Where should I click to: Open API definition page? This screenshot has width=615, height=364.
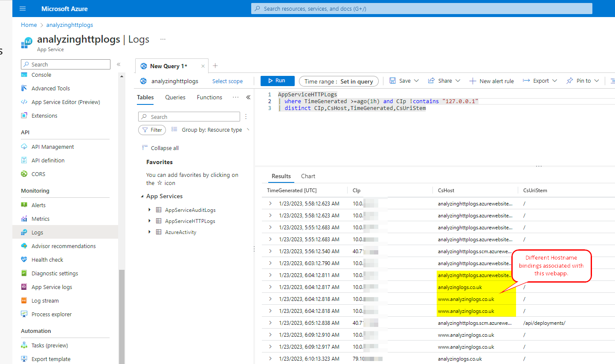click(48, 160)
